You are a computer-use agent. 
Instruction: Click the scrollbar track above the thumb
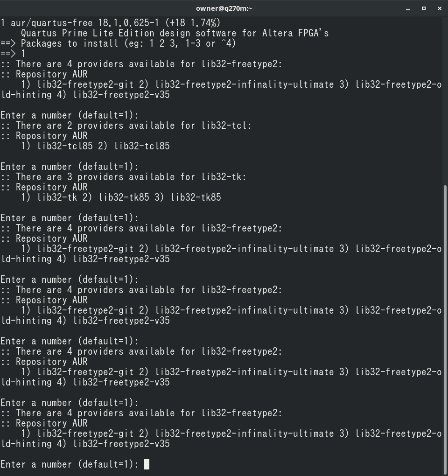[445, 101]
